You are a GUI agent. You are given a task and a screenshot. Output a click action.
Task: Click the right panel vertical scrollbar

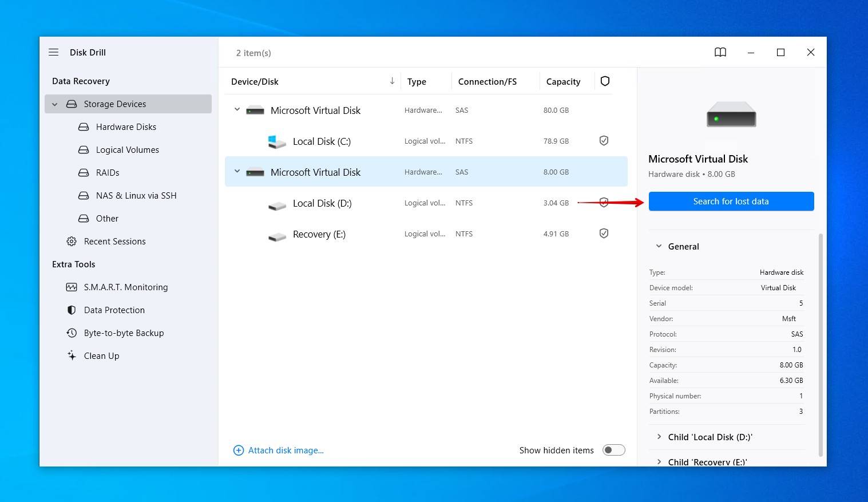tap(822, 345)
